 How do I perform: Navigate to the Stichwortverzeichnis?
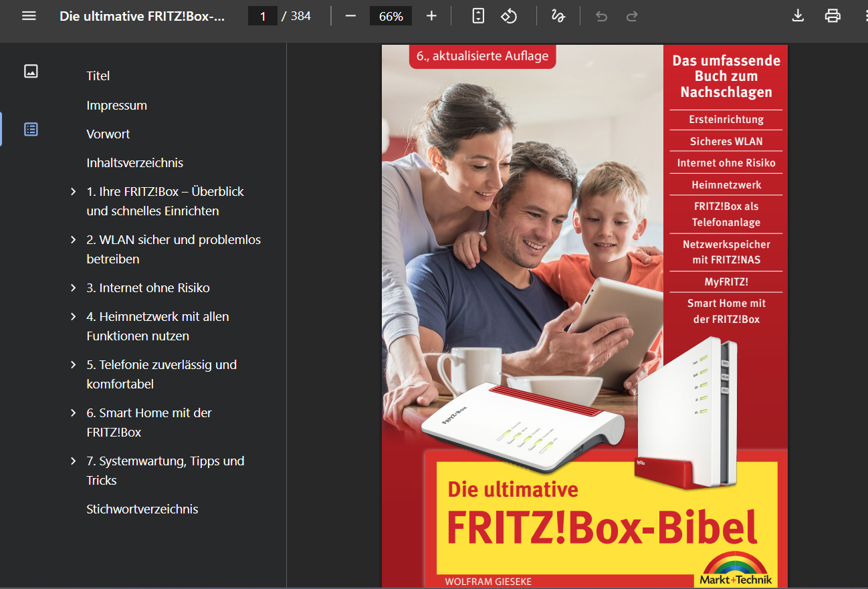tap(141, 509)
